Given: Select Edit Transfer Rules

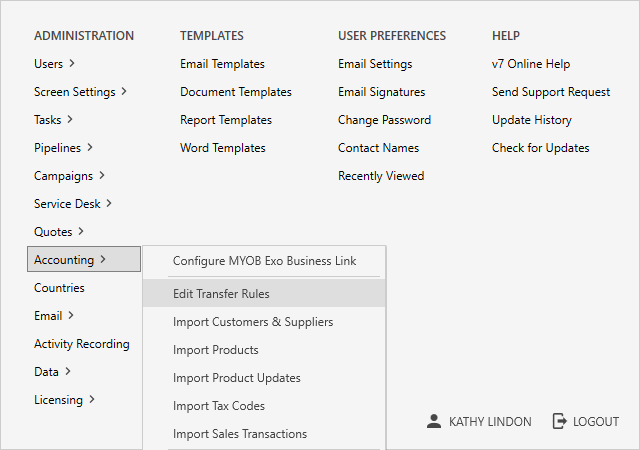Looking at the screenshot, I should point(221,294).
